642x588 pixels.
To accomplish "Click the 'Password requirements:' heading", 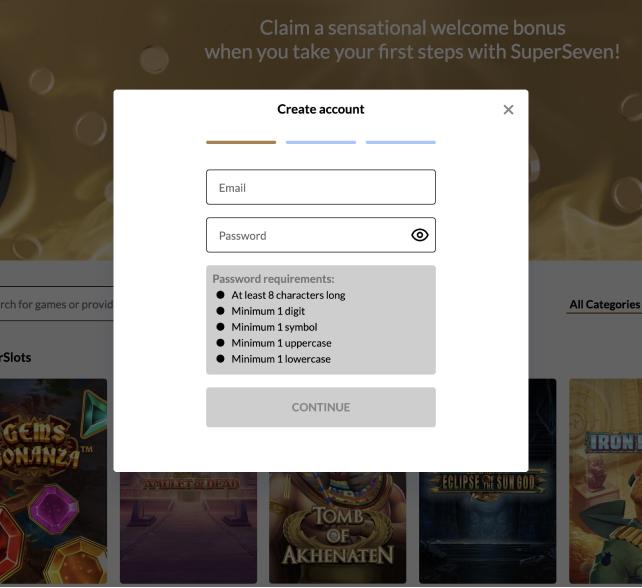I will [273, 279].
